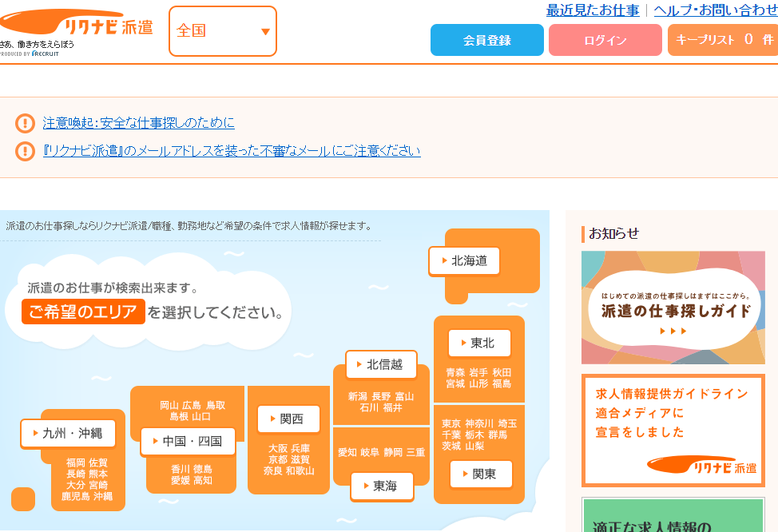
Task: Select 東北 region on the map
Action: click(x=479, y=343)
